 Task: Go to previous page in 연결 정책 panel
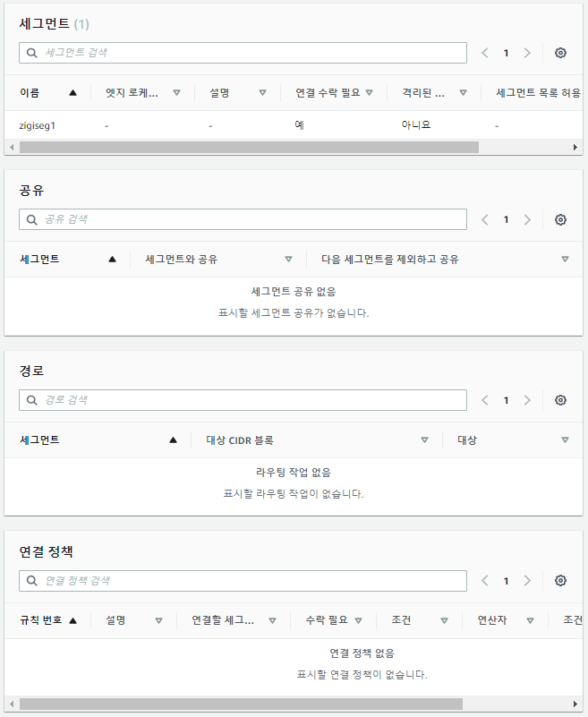tap(485, 581)
